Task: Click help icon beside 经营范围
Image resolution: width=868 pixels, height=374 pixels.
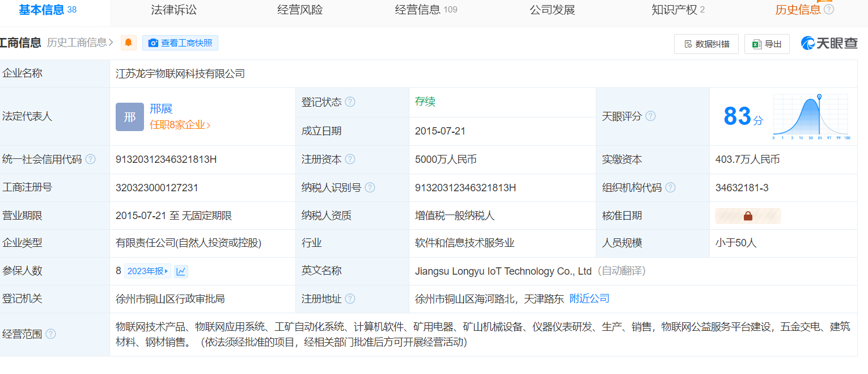Action: coord(51,334)
